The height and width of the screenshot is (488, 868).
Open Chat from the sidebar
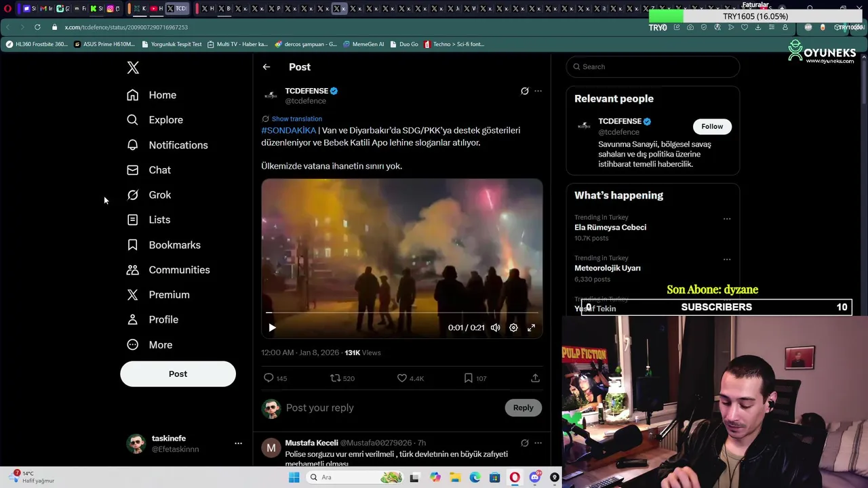click(x=149, y=170)
